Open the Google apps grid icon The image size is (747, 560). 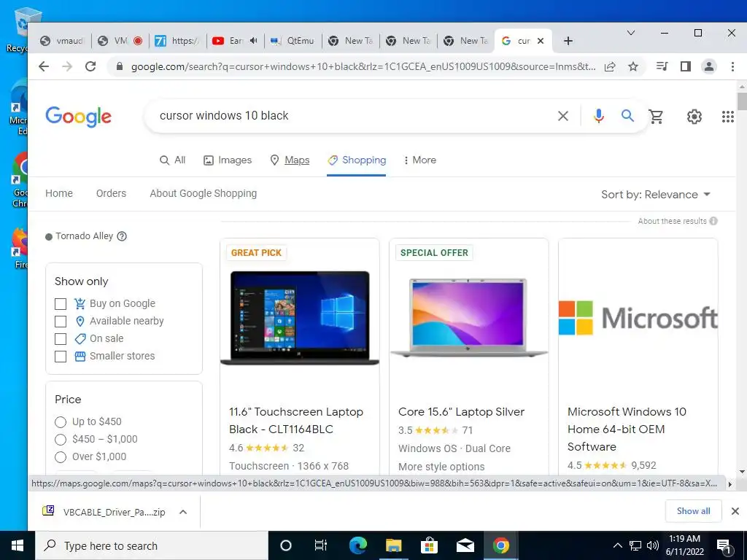pos(727,116)
